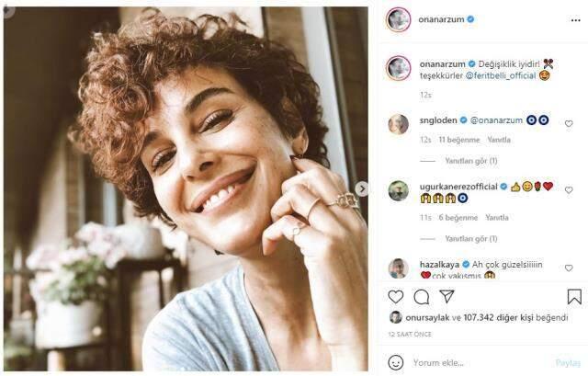Image resolution: width=588 pixels, height=376 pixels.
Task: Save the post with the bookmark icon
Action: 574,297
